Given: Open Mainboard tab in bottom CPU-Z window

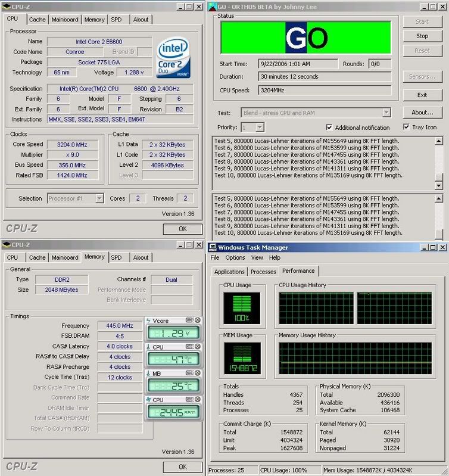Looking at the screenshot, I should click(x=65, y=257).
